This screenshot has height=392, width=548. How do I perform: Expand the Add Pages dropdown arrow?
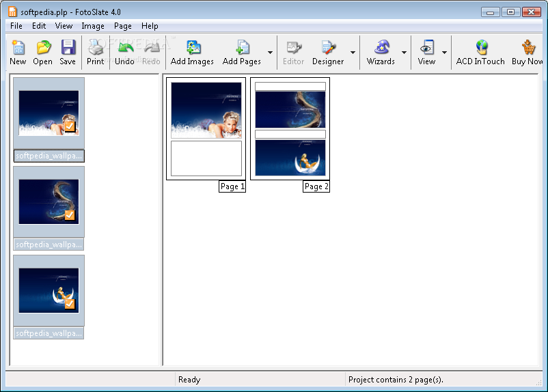(270, 53)
